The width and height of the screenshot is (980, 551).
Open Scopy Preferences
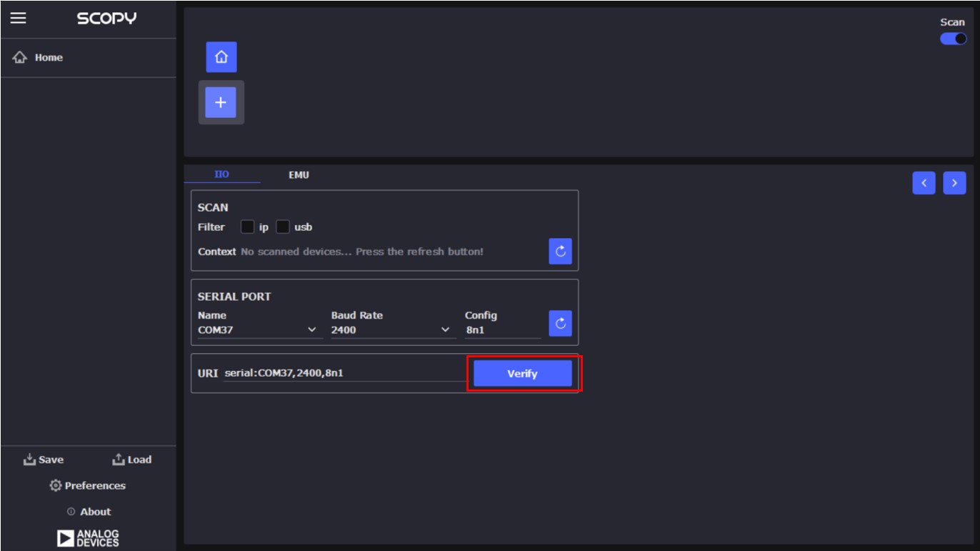click(89, 485)
